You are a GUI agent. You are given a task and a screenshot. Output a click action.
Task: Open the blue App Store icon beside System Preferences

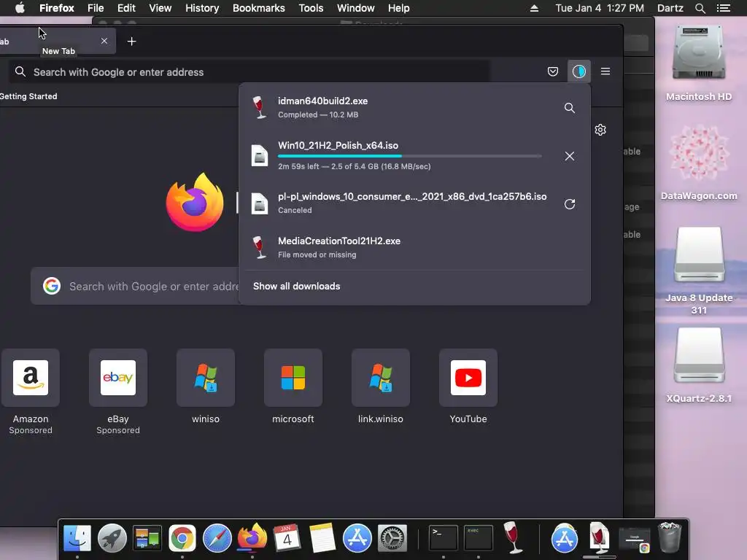pyautogui.click(x=357, y=538)
